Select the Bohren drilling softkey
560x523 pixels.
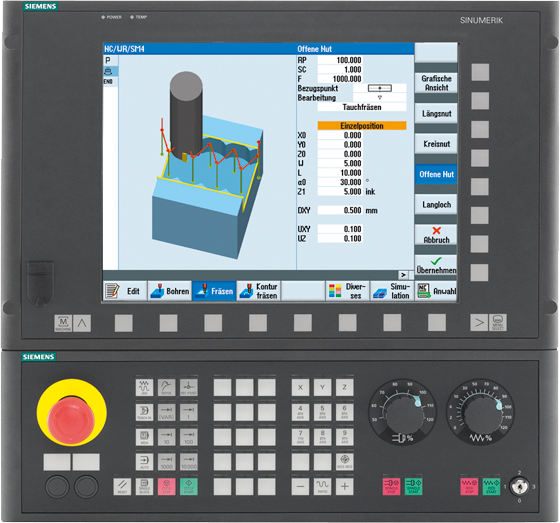pyautogui.click(x=170, y=291)
